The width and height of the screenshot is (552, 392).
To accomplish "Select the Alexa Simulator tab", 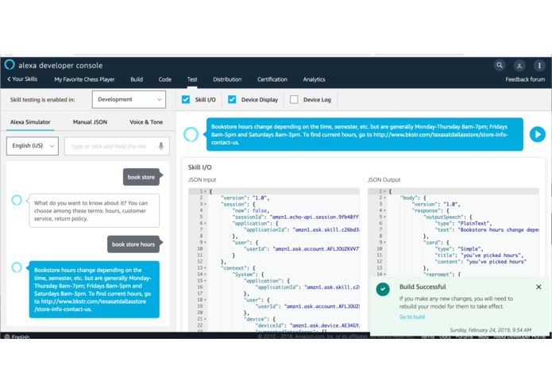I will click(x=30, y=122).
